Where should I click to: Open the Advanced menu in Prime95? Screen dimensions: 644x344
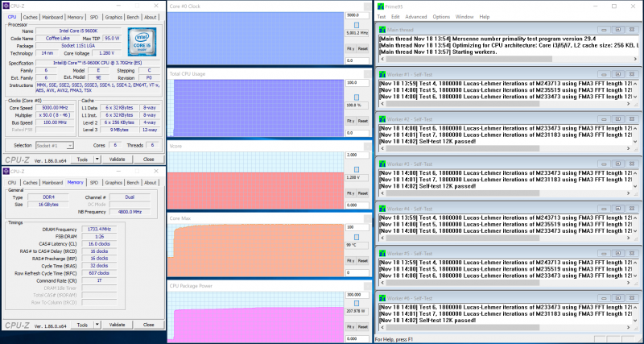click(x=415, y=17)
